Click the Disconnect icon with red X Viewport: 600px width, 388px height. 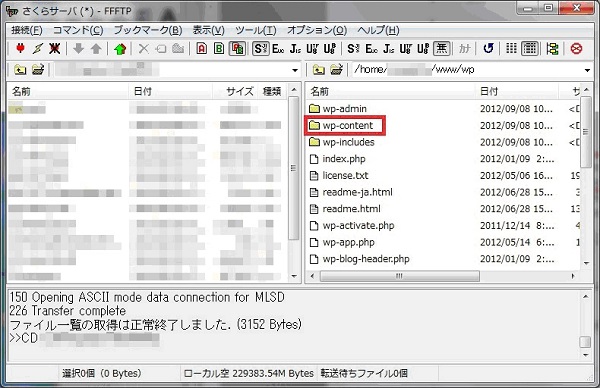[x=55, y=49]
